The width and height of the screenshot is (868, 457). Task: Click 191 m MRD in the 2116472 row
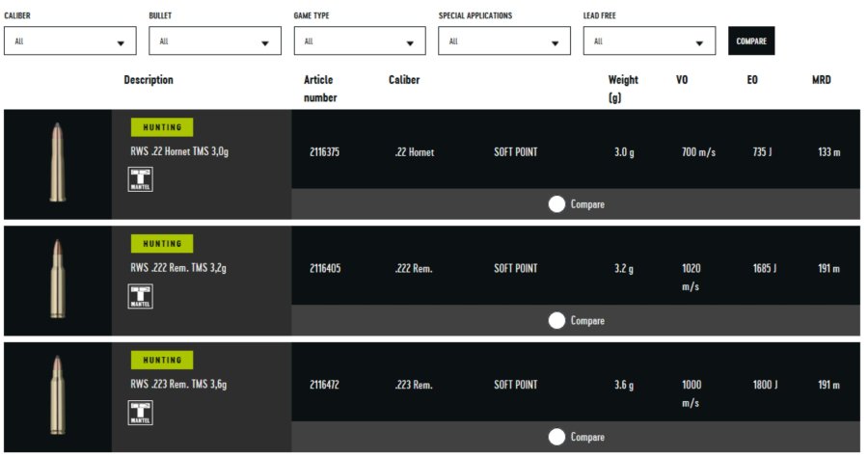click(x=829, y=385)
